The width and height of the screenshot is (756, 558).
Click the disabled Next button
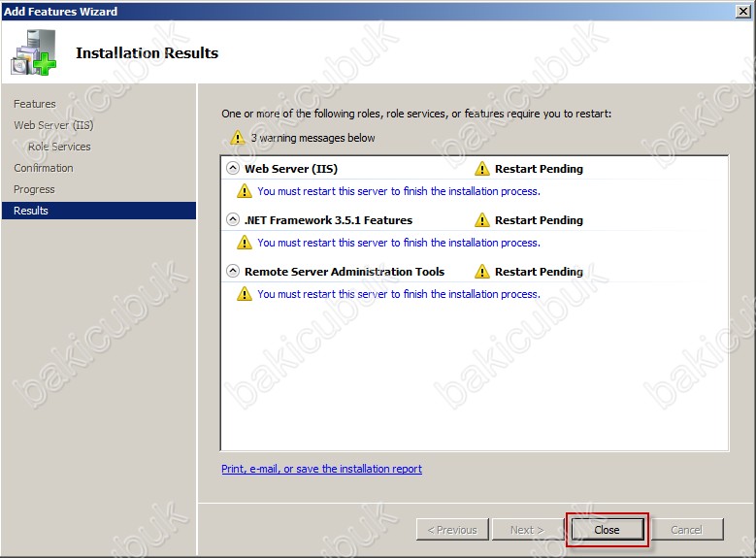527,530
